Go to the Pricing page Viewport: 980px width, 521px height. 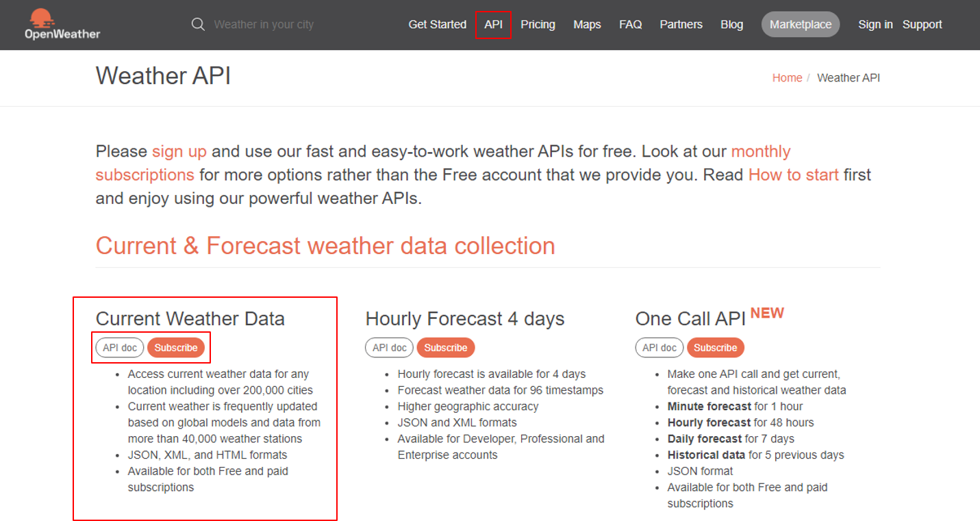pyautogui.click(x=538, y=25)
